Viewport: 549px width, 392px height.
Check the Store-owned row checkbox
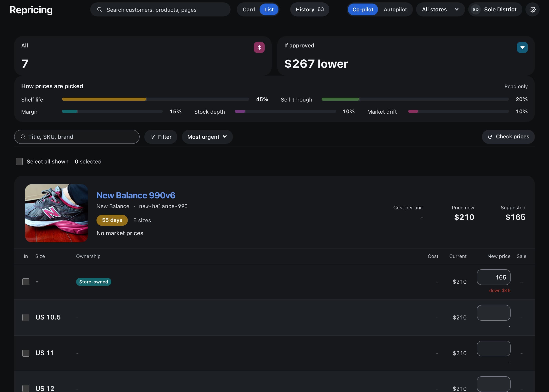[26, 282]
